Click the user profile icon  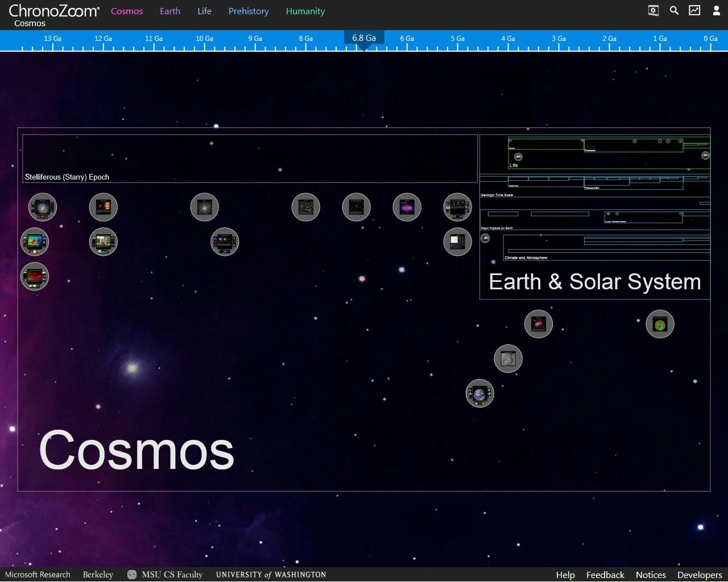point(716,10)
